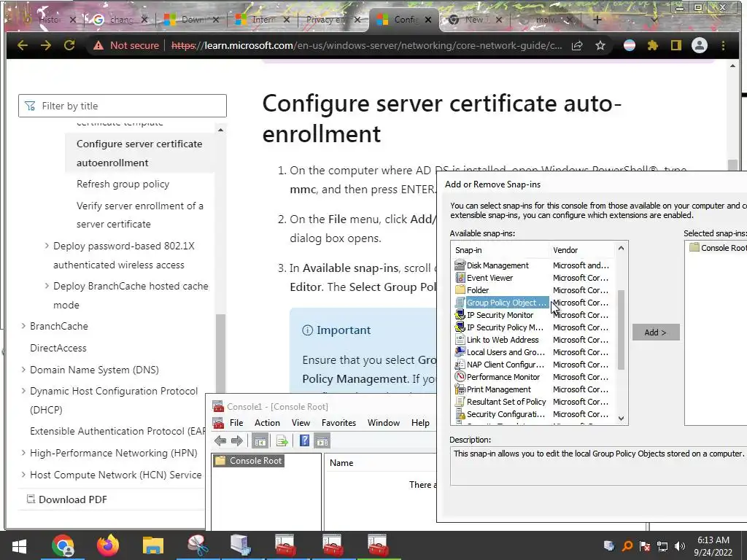Open the Refresh group policy sidebar link

coord(123,184)
